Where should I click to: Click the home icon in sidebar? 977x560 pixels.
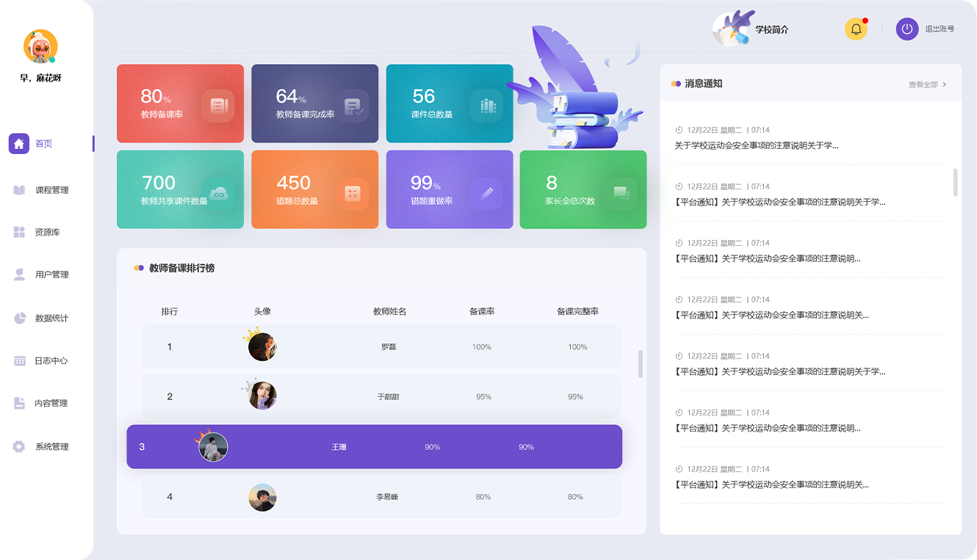19,144
